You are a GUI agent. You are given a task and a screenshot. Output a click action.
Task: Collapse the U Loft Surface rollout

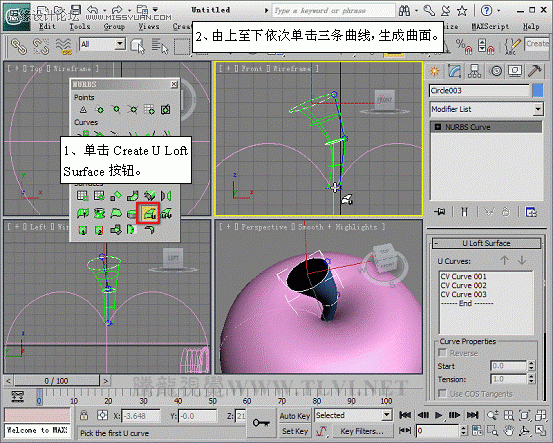(486, 243)
